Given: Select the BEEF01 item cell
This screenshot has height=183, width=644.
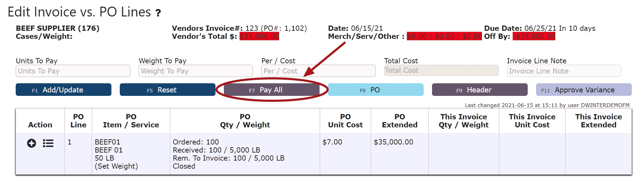Looking at the screenshot, I should [x=108, y=142].
